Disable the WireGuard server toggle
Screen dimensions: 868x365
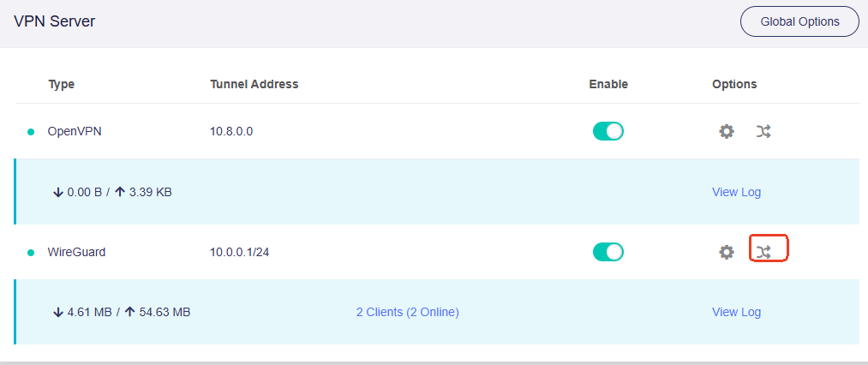pos(608,252)
